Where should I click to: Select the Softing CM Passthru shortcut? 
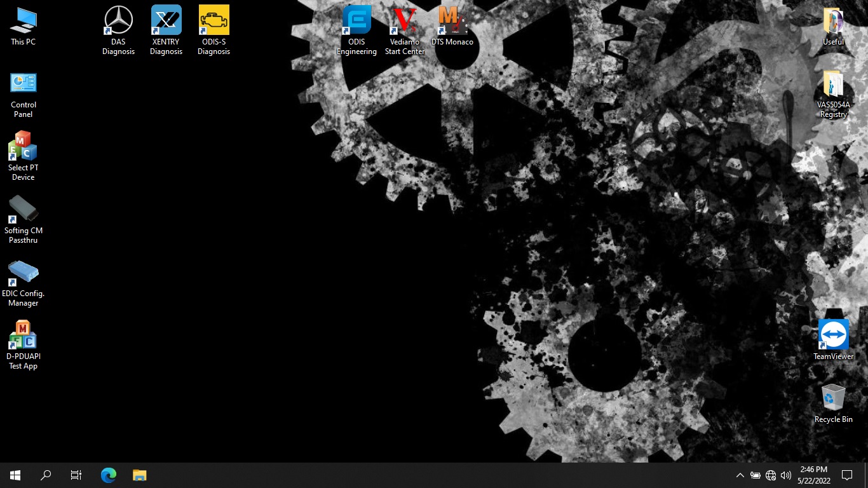pos(24,219)
